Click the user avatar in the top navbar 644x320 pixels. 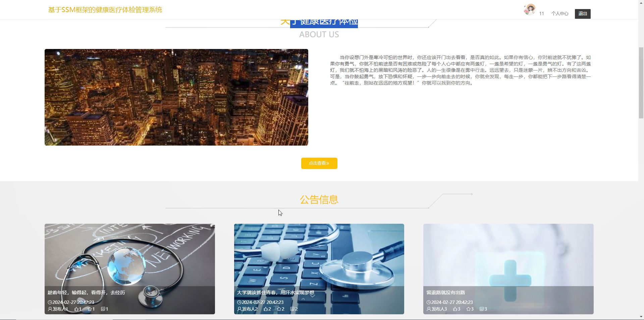coord(529,9)
